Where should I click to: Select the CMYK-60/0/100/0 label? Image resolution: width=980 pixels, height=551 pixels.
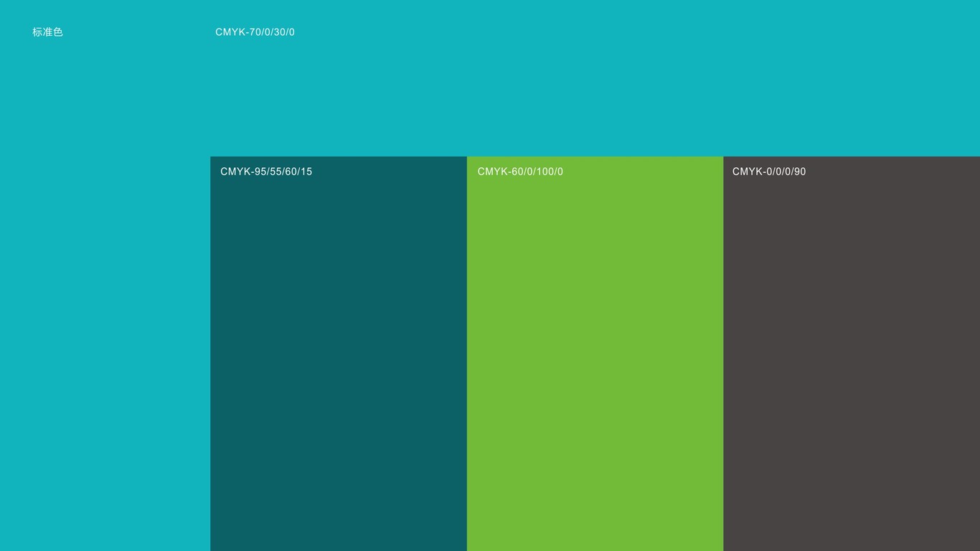520,171
